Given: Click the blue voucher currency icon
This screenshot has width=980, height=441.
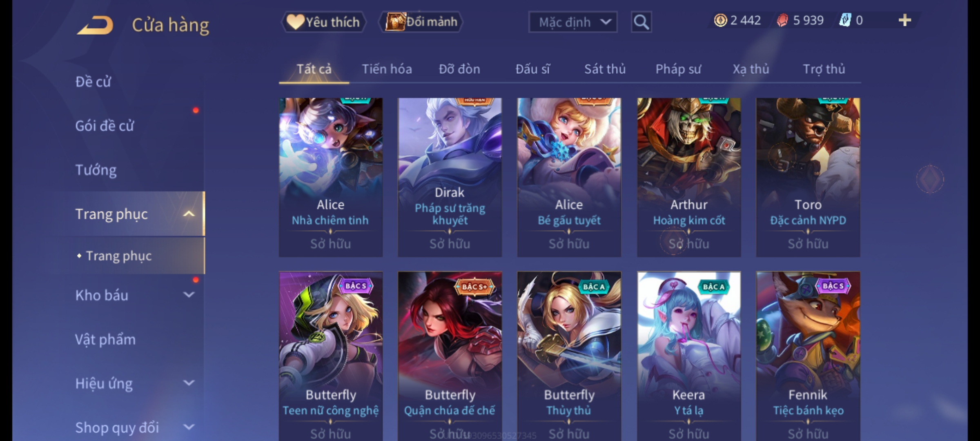Looking at the screenshot, I should point(845,20).
